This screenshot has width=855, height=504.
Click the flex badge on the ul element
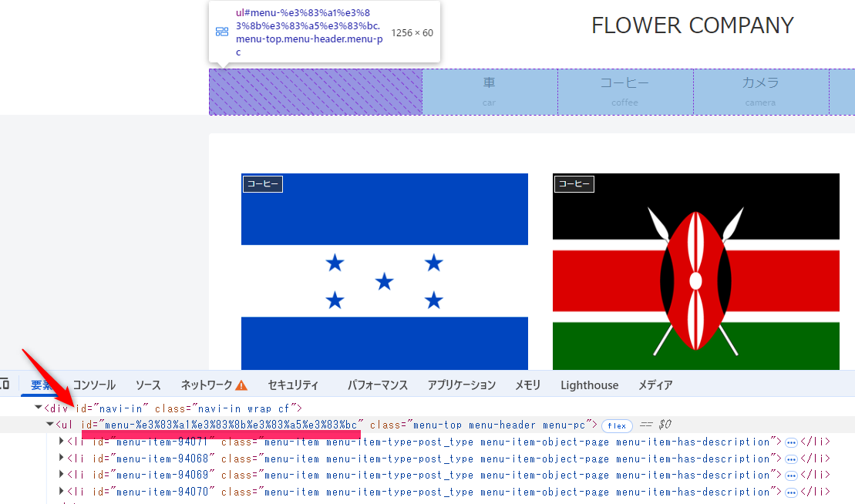(x=617, y=425)
